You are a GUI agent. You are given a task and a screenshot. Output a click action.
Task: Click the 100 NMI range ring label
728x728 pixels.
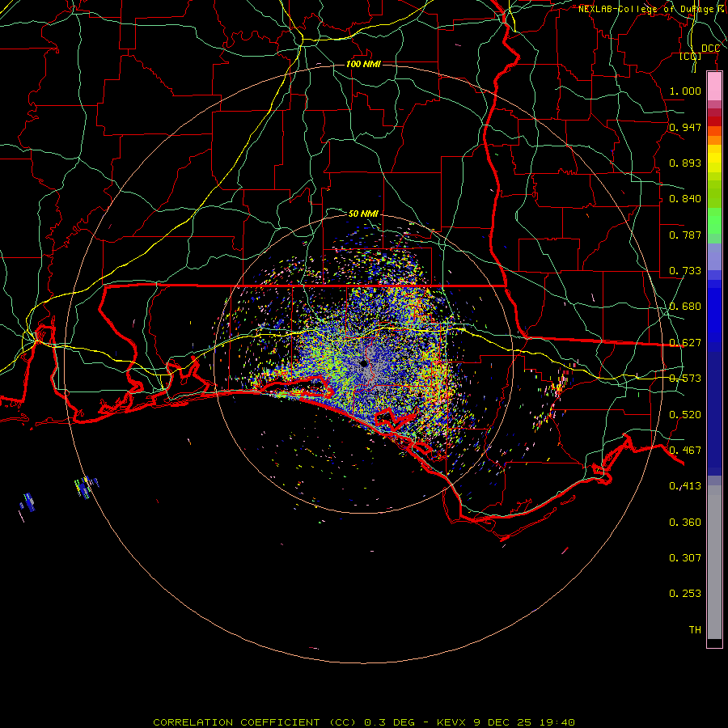click(x=363, y=64)
